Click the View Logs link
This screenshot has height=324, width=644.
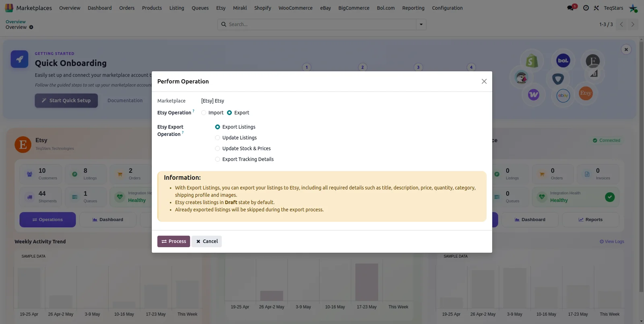click(612, 242)
